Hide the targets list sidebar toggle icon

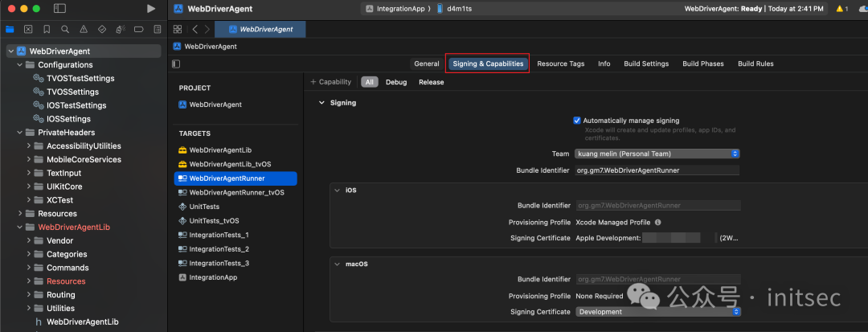click(175, 64)
